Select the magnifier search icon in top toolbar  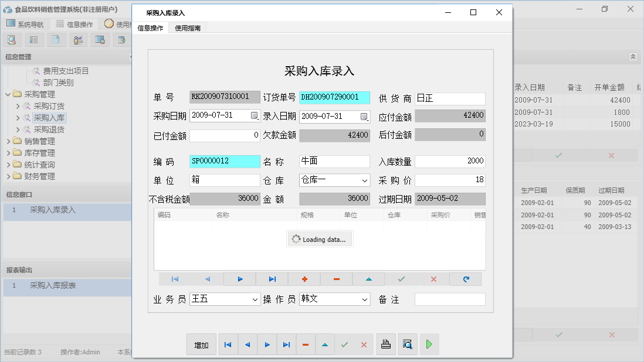click(x=12, y=39)
